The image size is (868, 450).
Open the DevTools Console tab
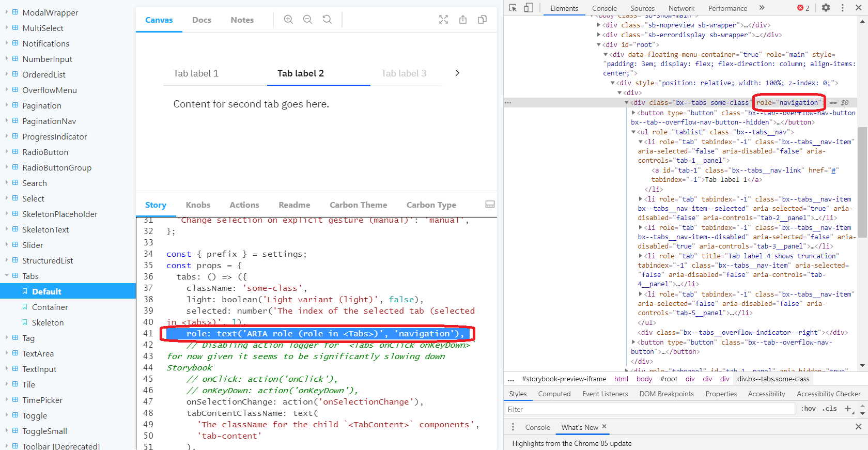[x=605, y=8]
